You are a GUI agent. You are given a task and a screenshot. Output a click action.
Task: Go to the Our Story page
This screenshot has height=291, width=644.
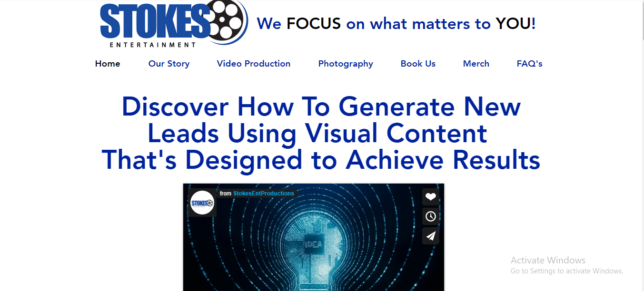coord(169,64)
